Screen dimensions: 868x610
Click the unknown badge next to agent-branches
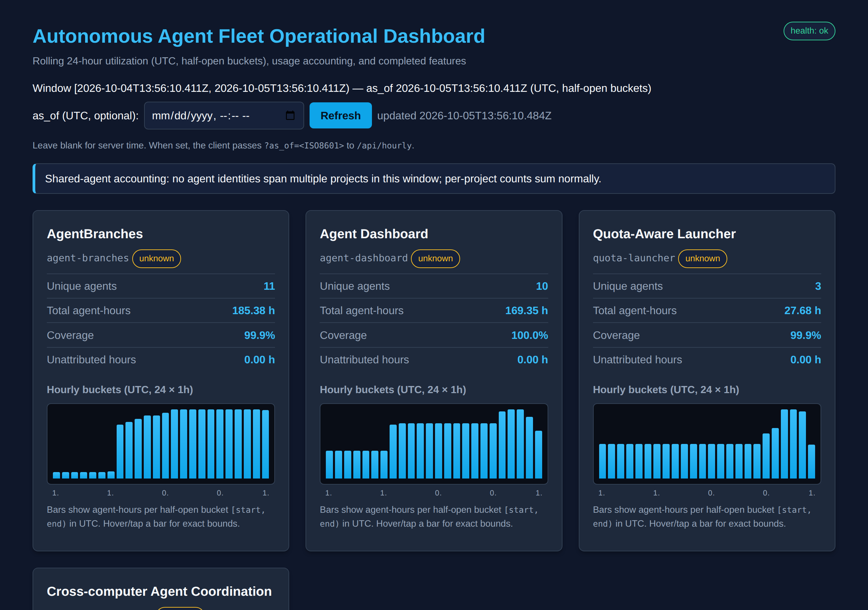[157, 259]
